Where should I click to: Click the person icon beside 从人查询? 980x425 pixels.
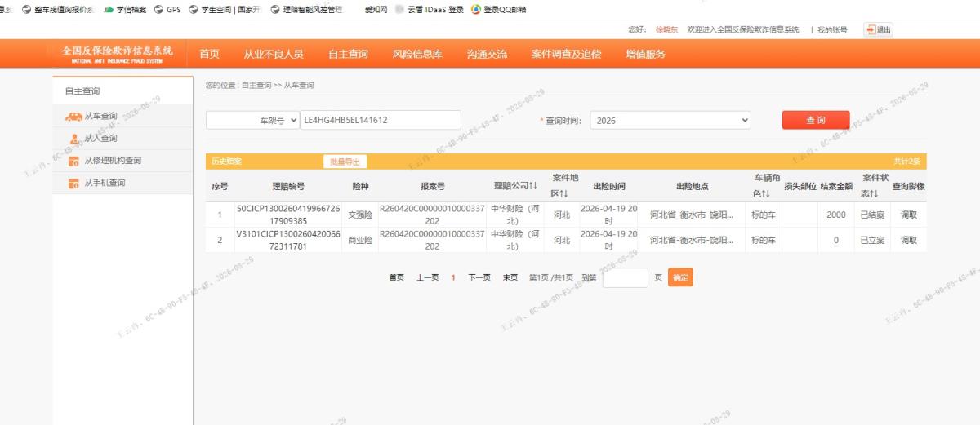coord(74,138)
